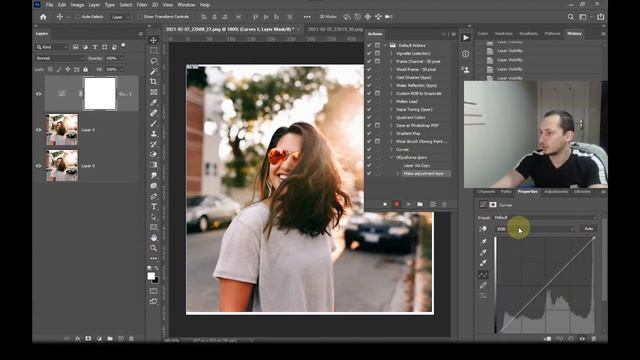Toggle dialog box for Save as Photoshop PDF
Viewport: 640px width, 360px height.
pyautogui.click(x=378, y=125)
